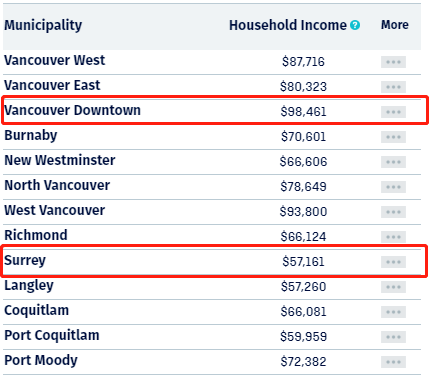Open more options for Coquitlam
This screenshot has height=390, width=435.
(393, 312)
